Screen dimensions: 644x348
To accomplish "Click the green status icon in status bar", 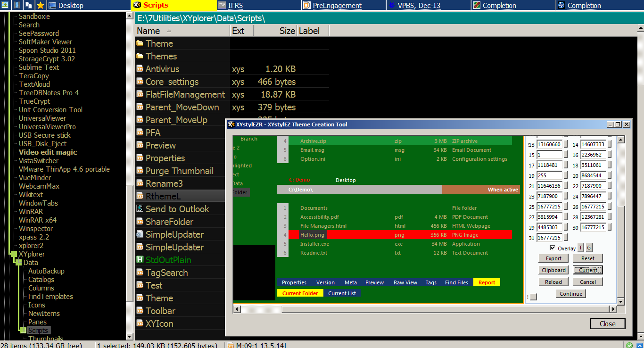I will (628, 345).
